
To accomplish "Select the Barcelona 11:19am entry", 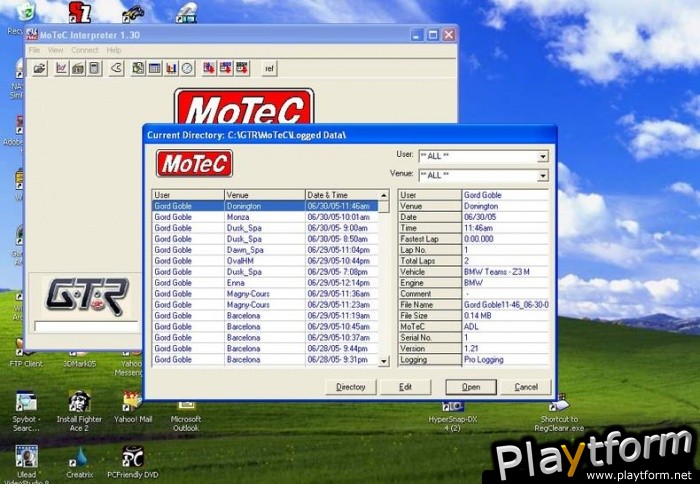I will tap(265, 316).
